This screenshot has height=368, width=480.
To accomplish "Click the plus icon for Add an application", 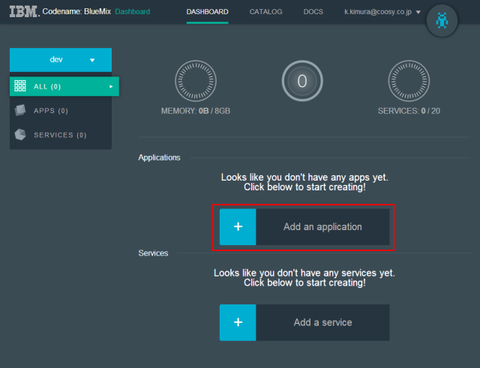I will pyautogui.click(x=238, y=227).
